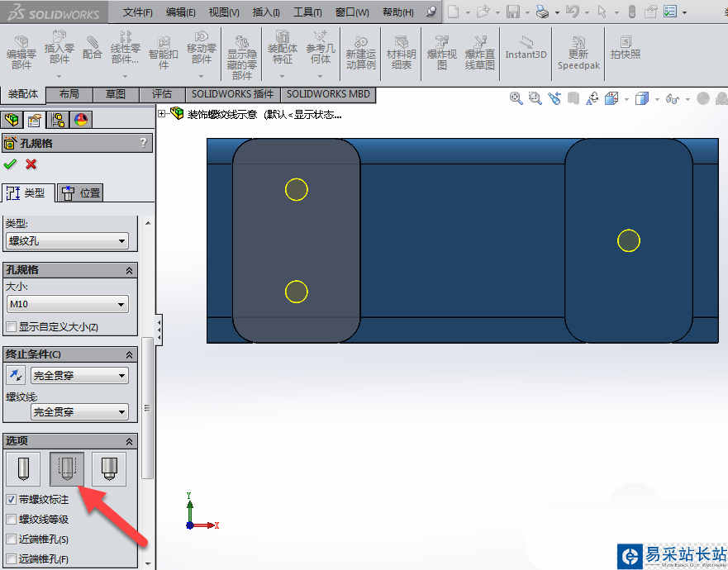Click the Rebuild traffic light icon
Image resolution: width=728 pixels, height=570 pixels.
[632, 12]
